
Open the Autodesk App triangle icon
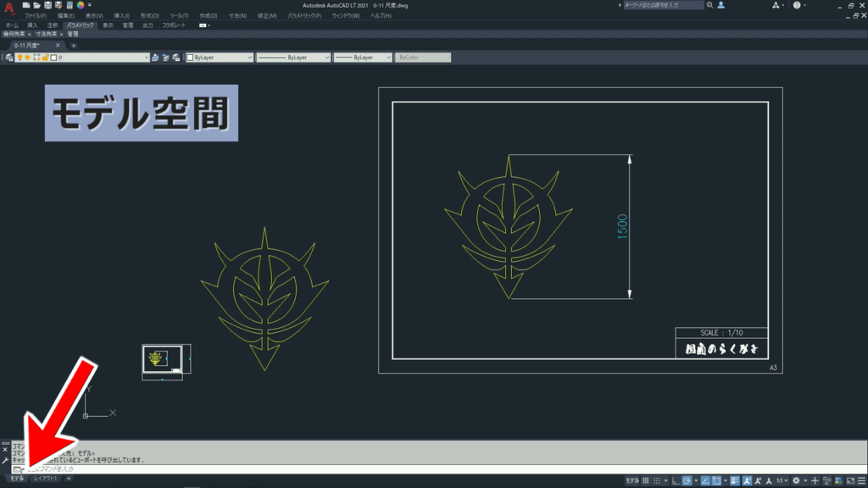click(x=776, y=5)
